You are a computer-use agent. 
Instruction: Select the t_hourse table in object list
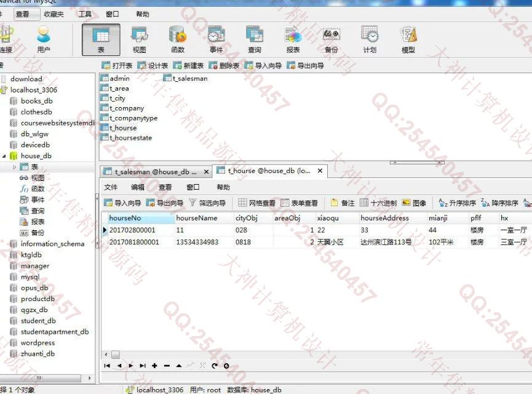click(119, 128)
